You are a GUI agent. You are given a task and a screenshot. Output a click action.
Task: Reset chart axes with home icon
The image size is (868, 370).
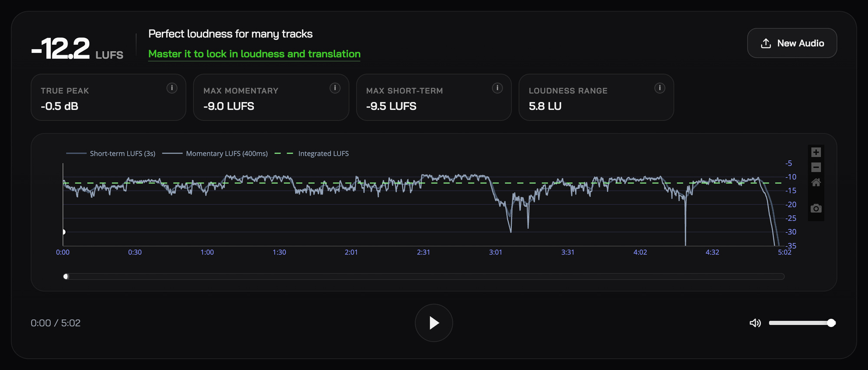tap(816, 182)
